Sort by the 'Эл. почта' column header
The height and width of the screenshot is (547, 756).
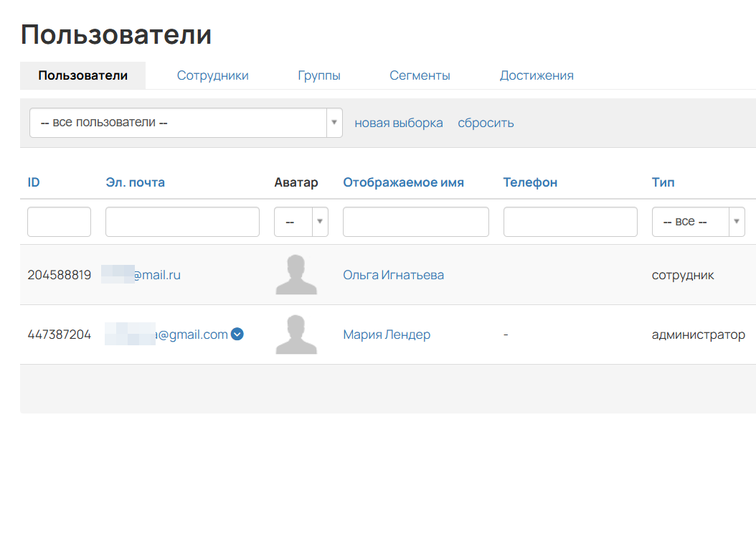[136, 182]
